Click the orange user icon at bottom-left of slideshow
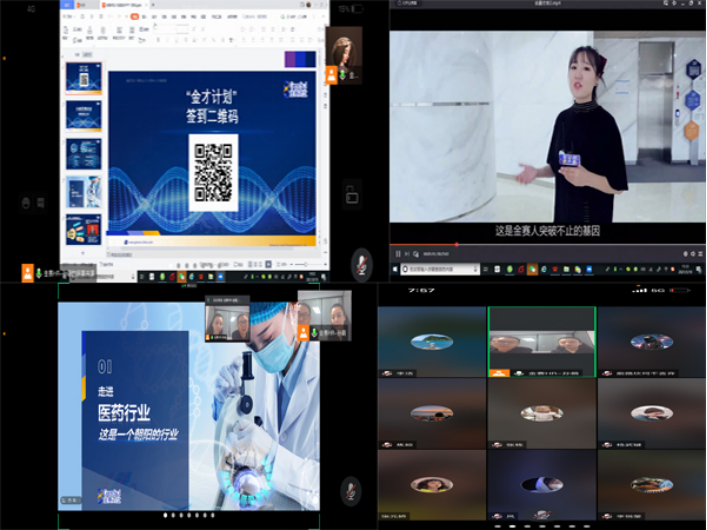Viewport: 707px width, 530px height. click(28, 273)
